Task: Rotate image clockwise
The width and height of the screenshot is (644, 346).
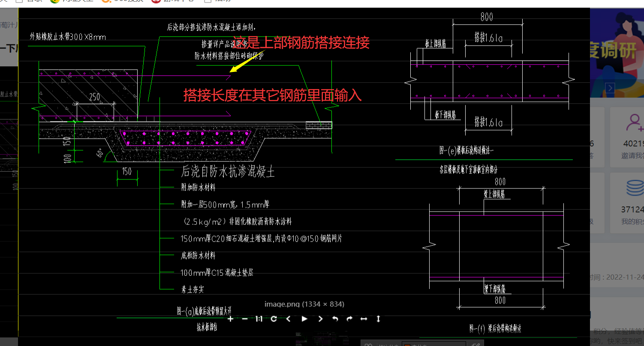Action: click(x=349, y=319)
